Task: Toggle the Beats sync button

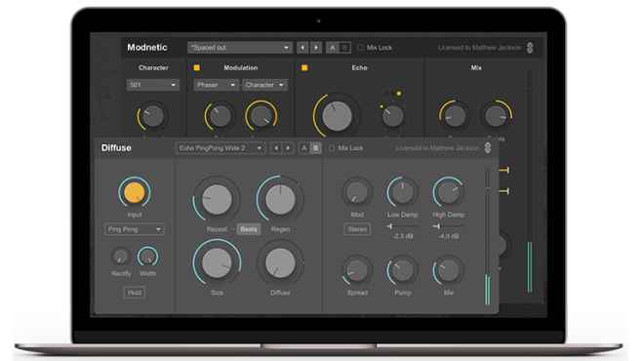Action: coord(249,229)
